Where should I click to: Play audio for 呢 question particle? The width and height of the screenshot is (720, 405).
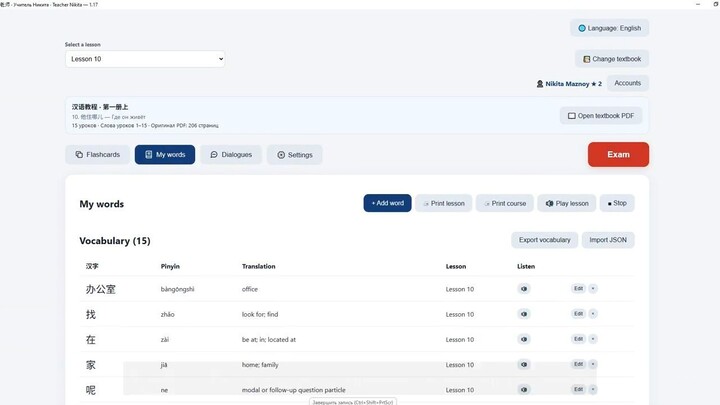pos(524,389)
